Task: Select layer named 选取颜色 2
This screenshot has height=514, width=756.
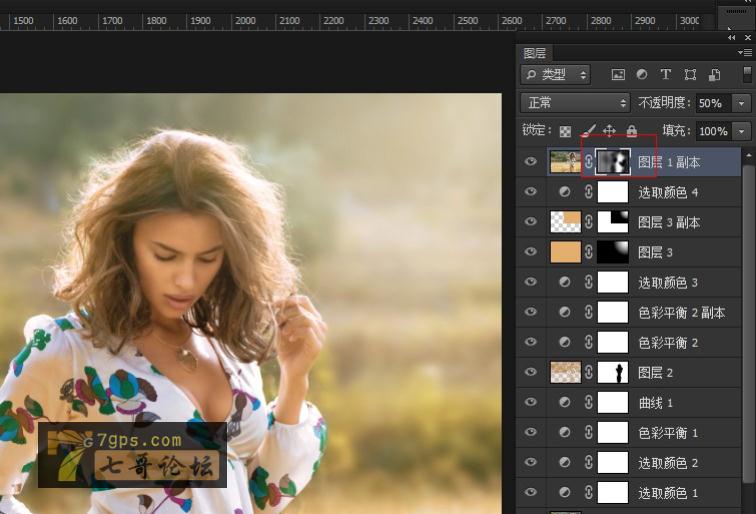Action: click(x=668, y=463)
